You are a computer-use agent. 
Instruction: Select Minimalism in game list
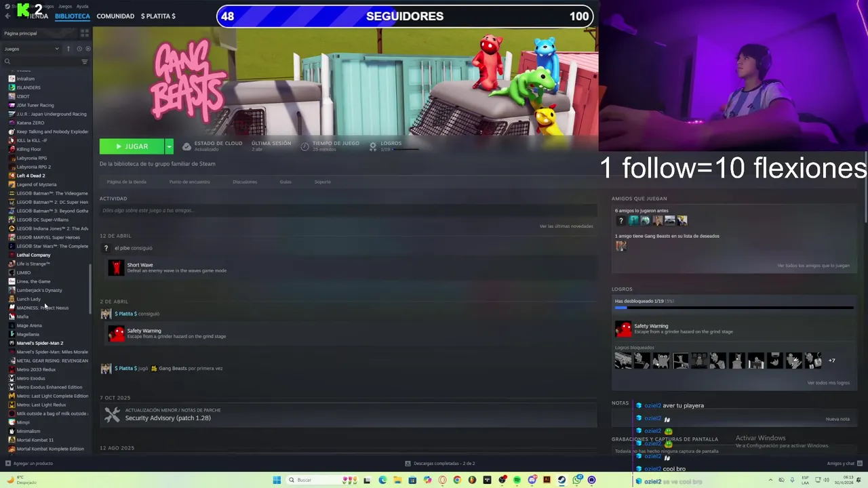pos(28,431)
